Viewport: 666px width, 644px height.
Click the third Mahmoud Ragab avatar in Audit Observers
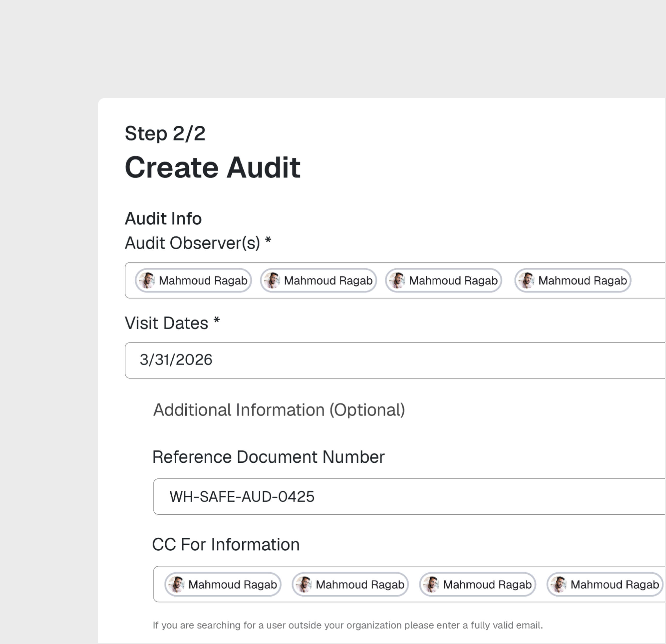[398, 281]
